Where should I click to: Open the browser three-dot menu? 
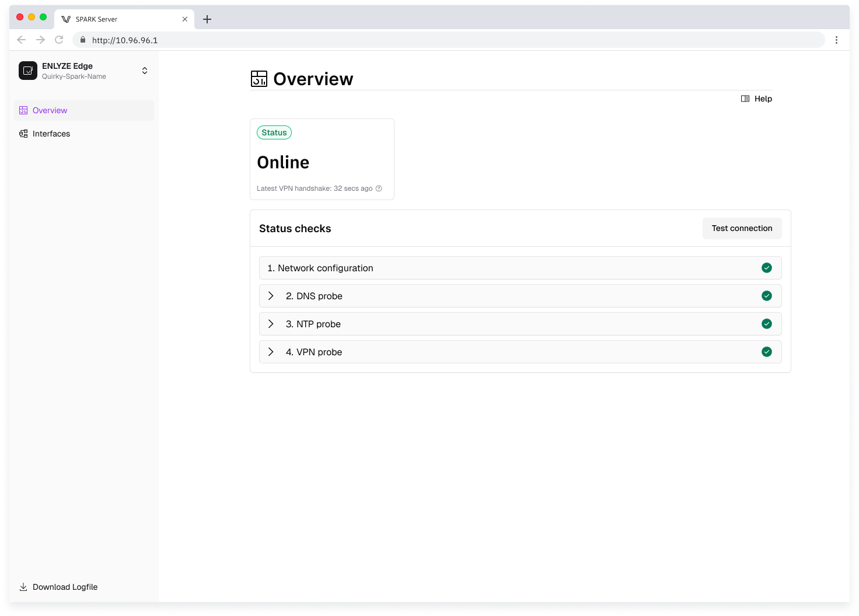[836, 40]
